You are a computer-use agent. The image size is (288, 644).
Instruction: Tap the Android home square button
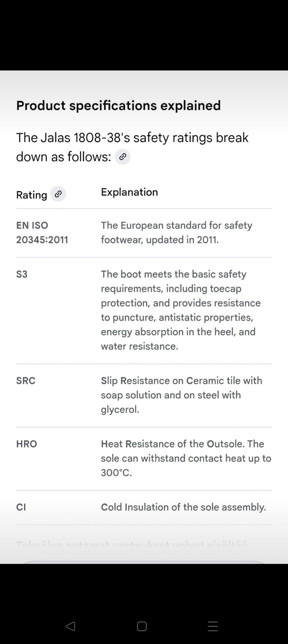click(x=142, y=626)
